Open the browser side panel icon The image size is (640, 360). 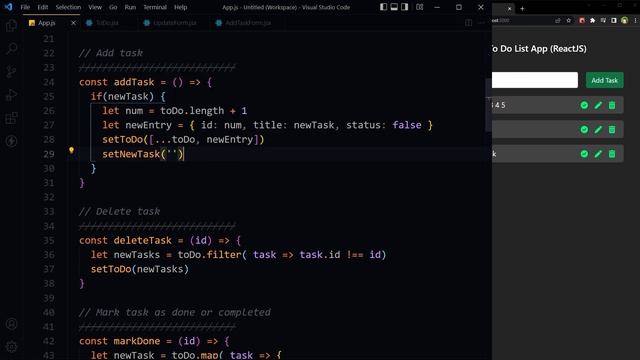click(613, 20)
